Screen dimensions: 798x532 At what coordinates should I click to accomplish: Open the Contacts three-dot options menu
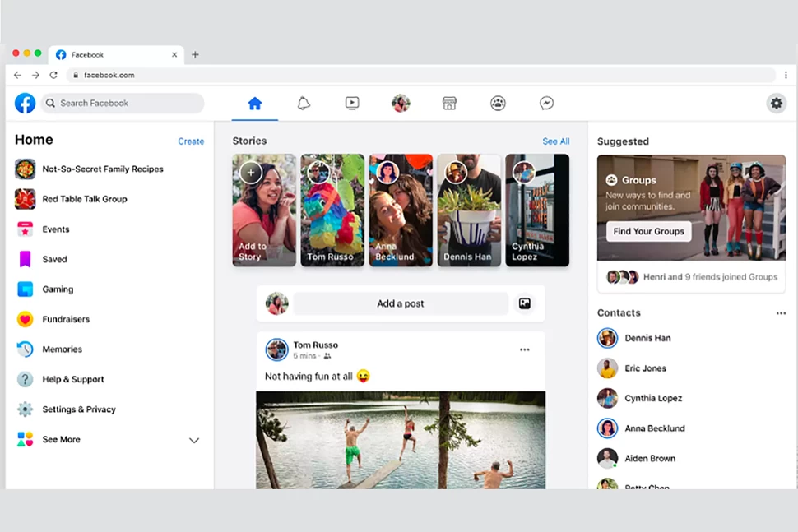tap(781, 313)
